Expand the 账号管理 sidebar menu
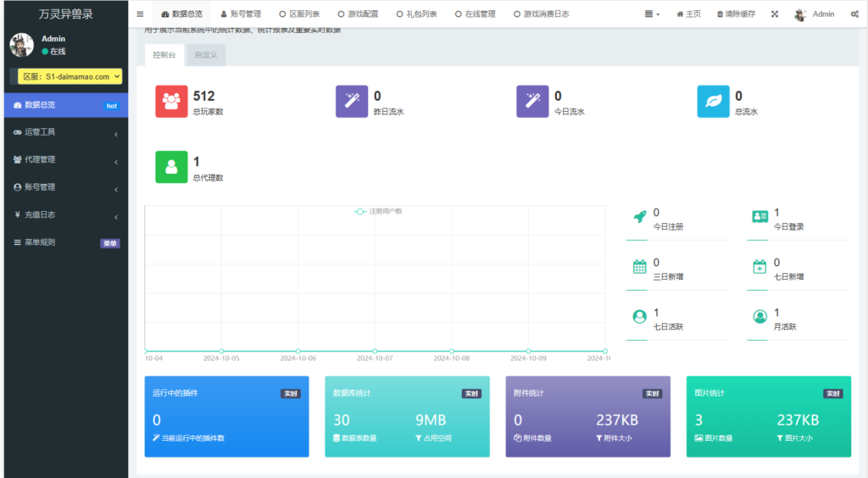The width and height of the screenshot is (868, 478). coord(66,187)
